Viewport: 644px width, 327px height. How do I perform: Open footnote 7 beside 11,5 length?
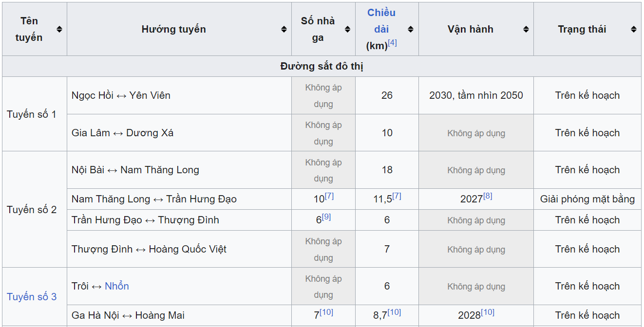click(397, 196)
